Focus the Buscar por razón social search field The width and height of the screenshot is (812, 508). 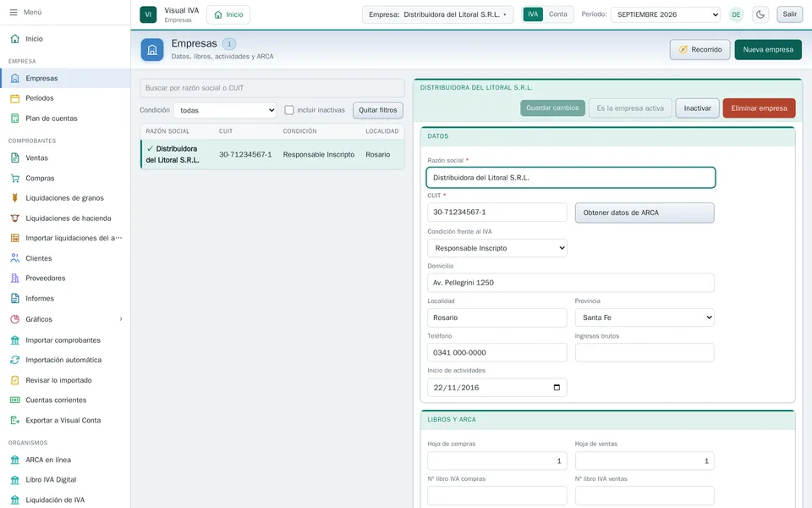(272, 87)
